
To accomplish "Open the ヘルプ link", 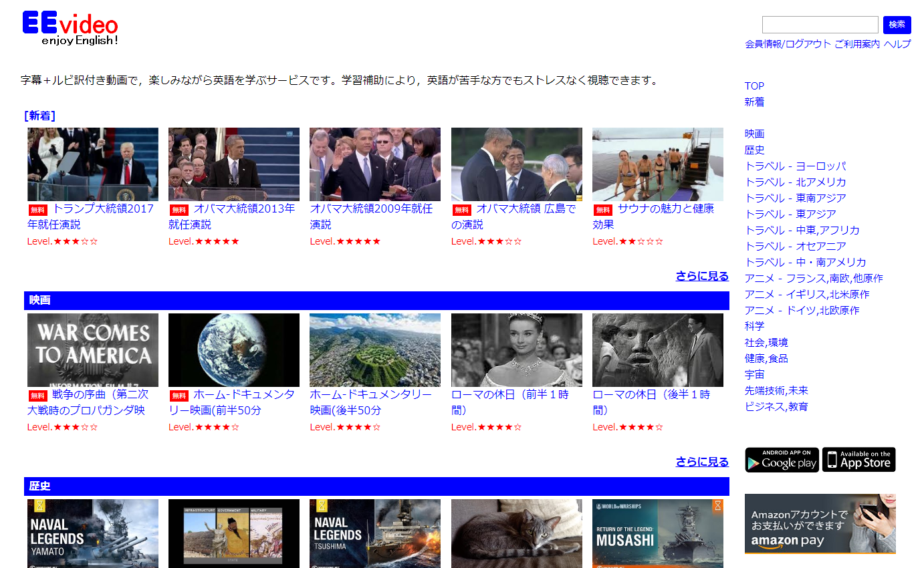I will pyautogui.click(x=897, y=44).
